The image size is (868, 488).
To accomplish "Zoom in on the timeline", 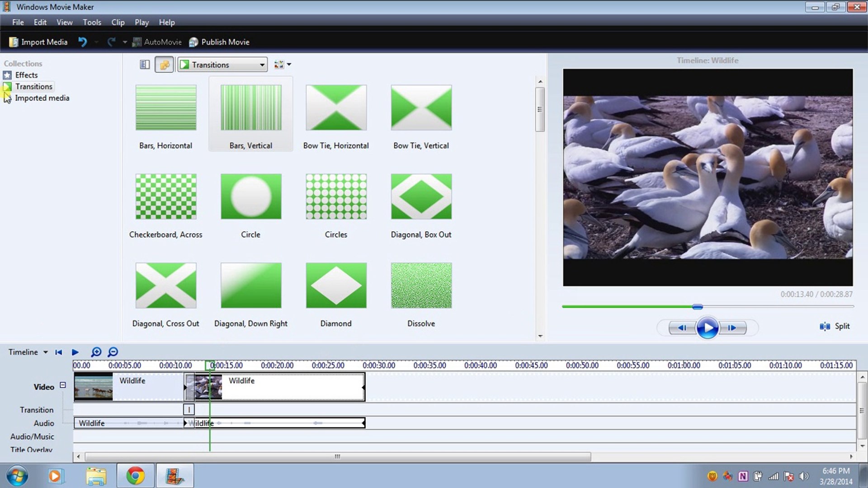I will pos(96,352).
